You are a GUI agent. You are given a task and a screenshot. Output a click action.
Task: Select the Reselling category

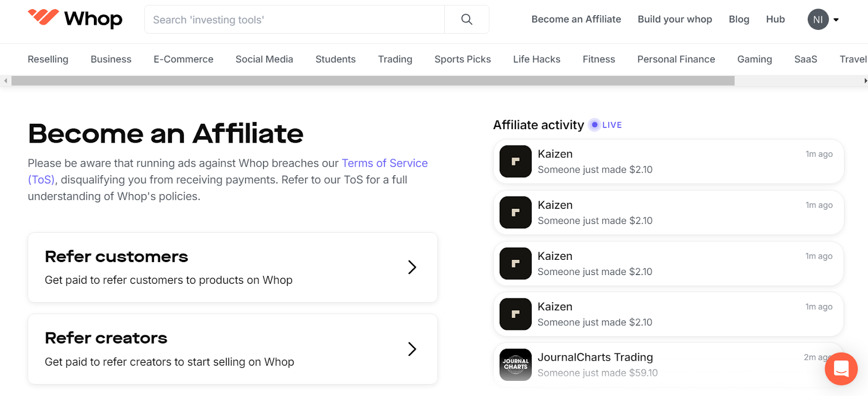coord(48,59)
